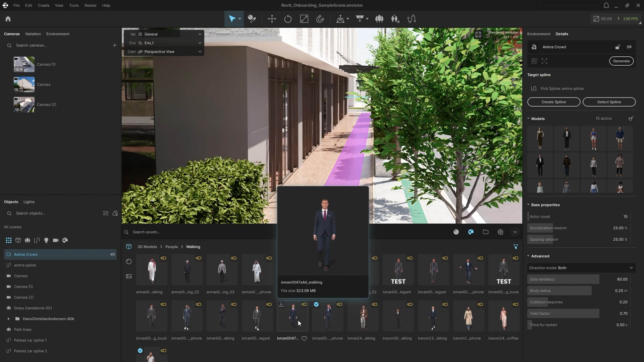The image size is (644, 362).
Task: Open the people placement tool
Action: pos(395,19)
